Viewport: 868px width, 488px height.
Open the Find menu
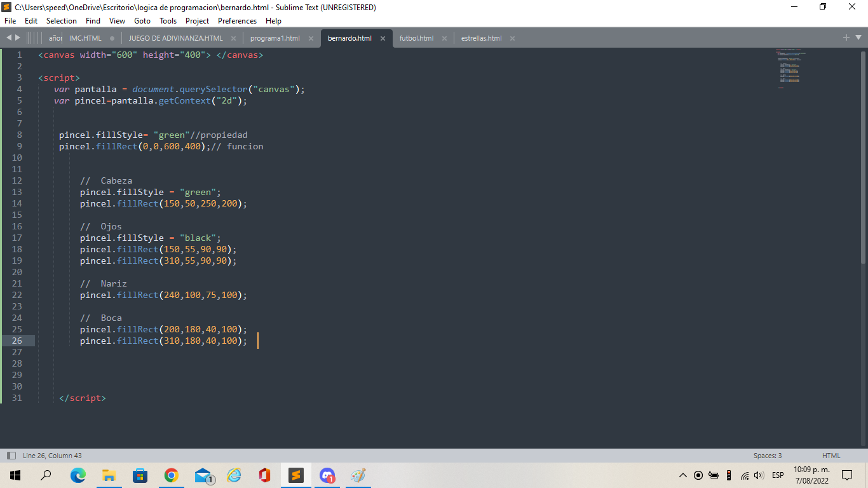click(93, 21)
